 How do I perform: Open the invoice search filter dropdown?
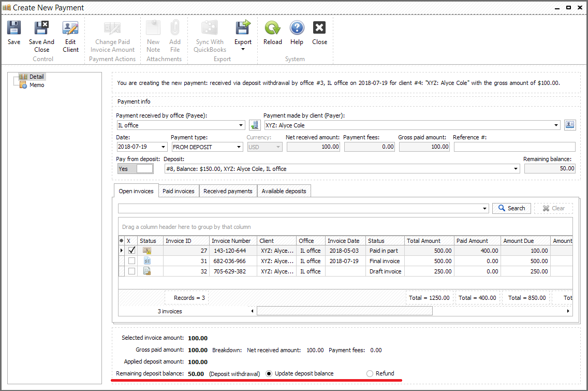(x=484, y=208)
